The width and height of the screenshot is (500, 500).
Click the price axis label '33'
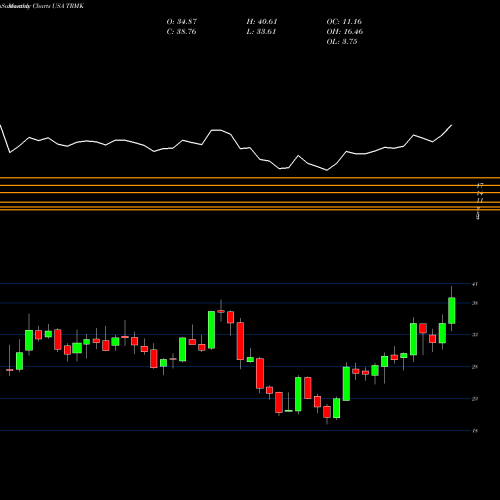pyautogui.click(x=475, y=335)
